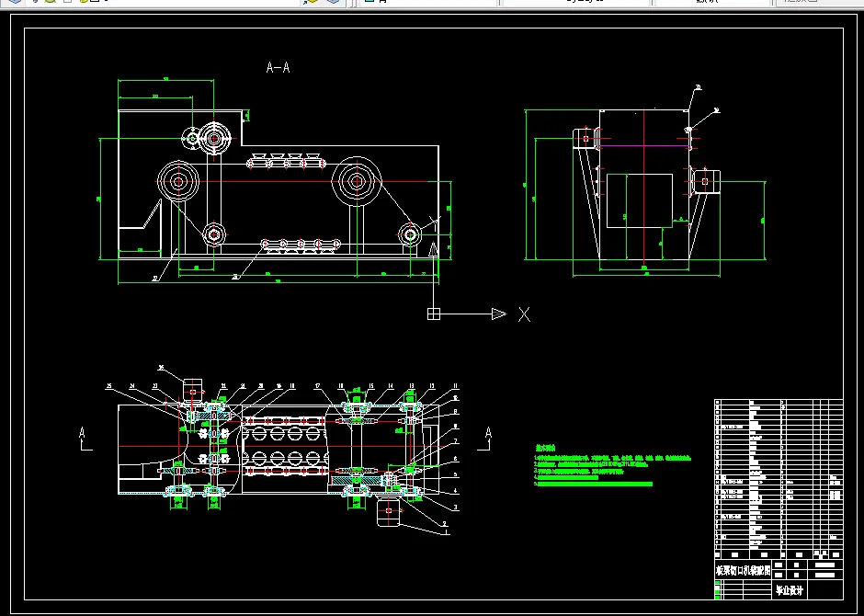Select the "毕业设计" text in title block
This screenshot has height=616, width=864.
(790, 590)
